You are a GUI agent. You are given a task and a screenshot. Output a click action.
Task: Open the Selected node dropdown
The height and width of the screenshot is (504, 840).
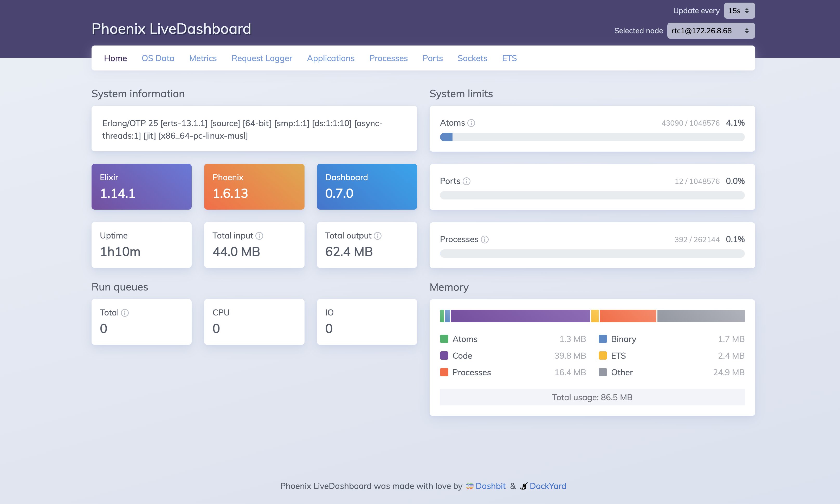711,31
